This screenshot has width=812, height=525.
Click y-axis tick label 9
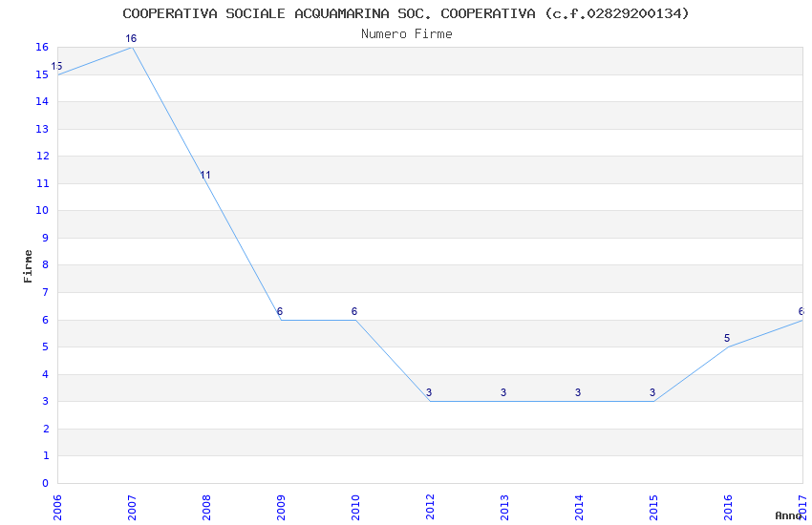click(46, 238)
